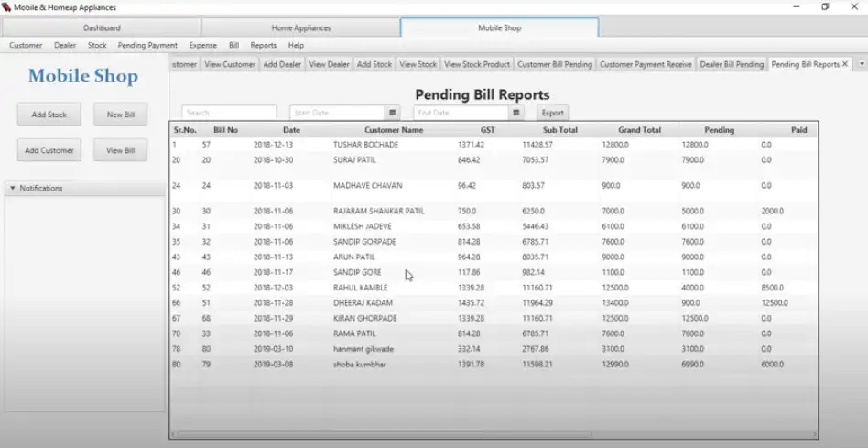
Task: Collapse the Notifications panel
Action: pyautogui.click(x=12, y=188)
